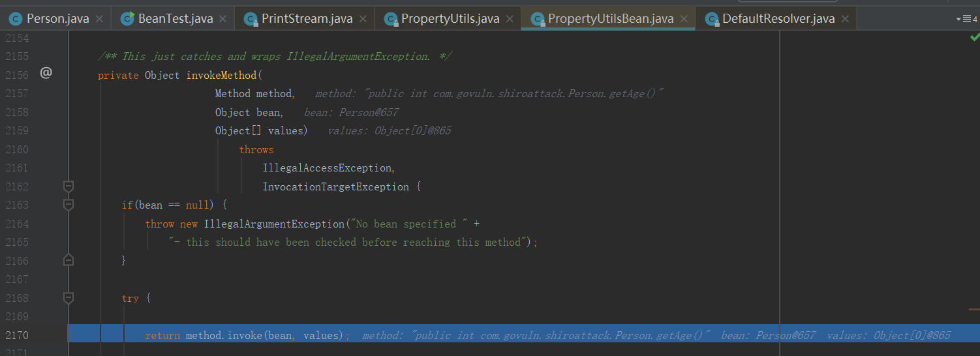Click line number 2170 in the gutter
Screen dimensions: 980x356
(x=17, y=335)
